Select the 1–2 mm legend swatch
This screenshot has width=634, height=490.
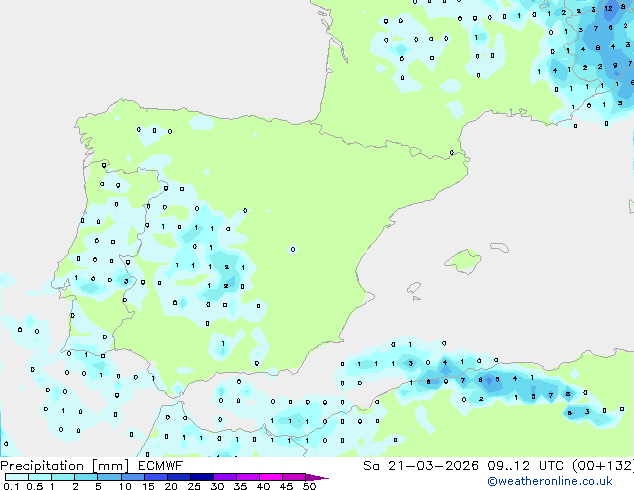coord(63,477)
